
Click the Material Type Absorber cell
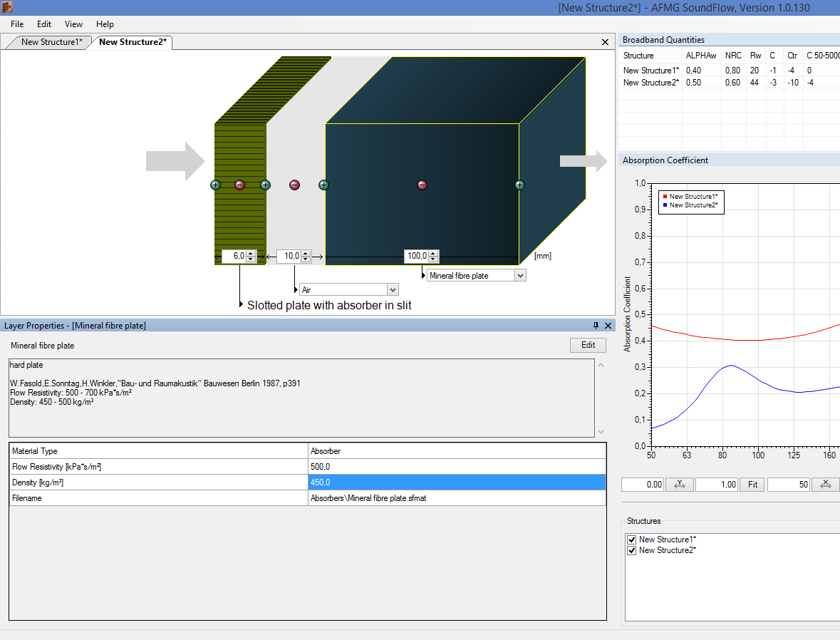(457, 451)
